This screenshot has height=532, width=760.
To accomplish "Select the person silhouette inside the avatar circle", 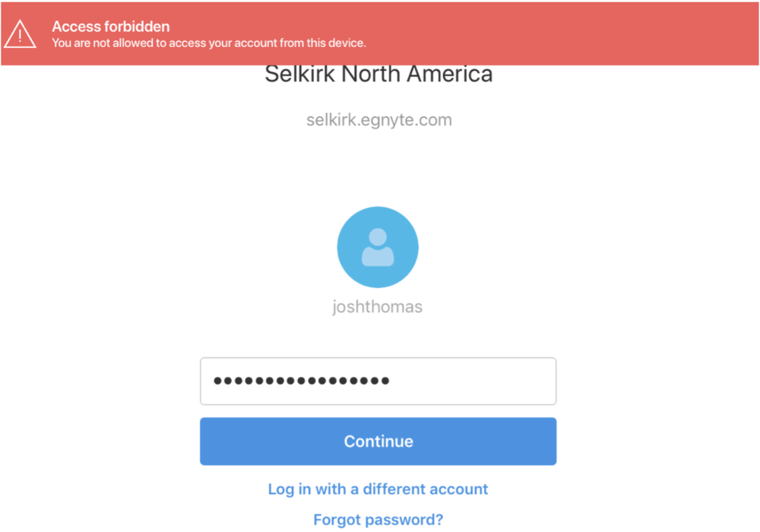I will (x=378, y=247).
